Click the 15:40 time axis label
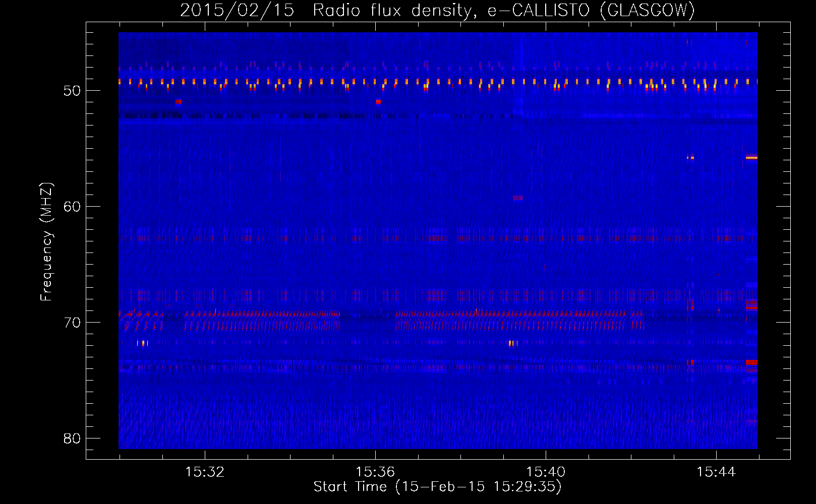This screenshot has width=816, height=504. 546,472
